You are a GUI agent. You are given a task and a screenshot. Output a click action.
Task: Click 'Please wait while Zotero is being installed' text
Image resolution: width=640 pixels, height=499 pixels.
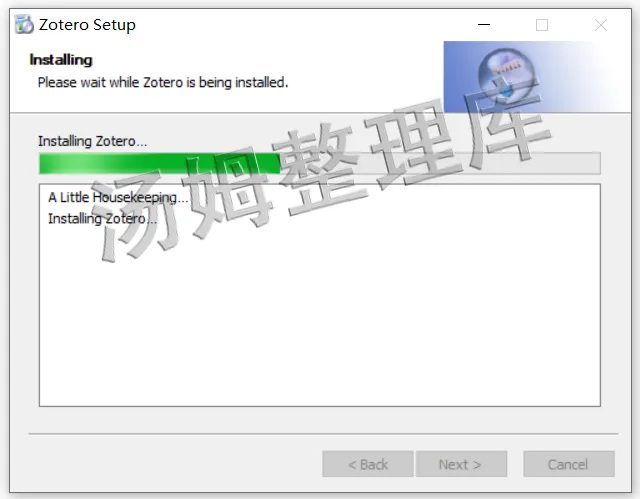(x=163, y=82)
